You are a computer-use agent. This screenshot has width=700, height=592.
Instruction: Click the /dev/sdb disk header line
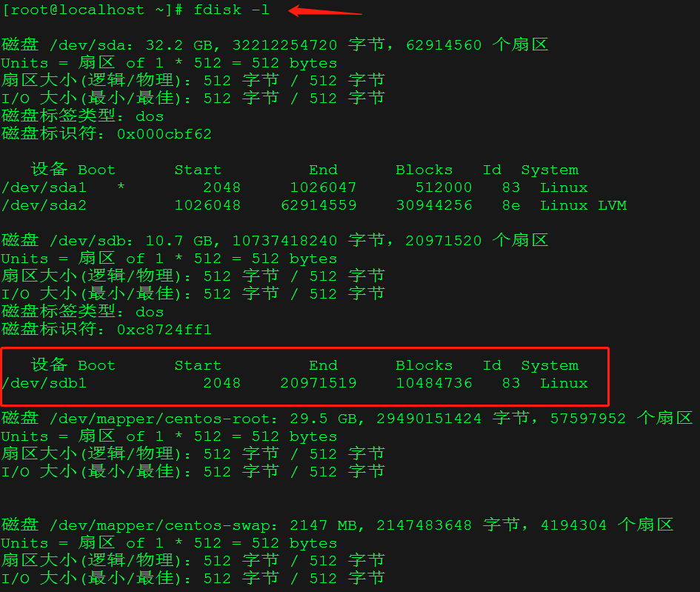pos(275,241)
